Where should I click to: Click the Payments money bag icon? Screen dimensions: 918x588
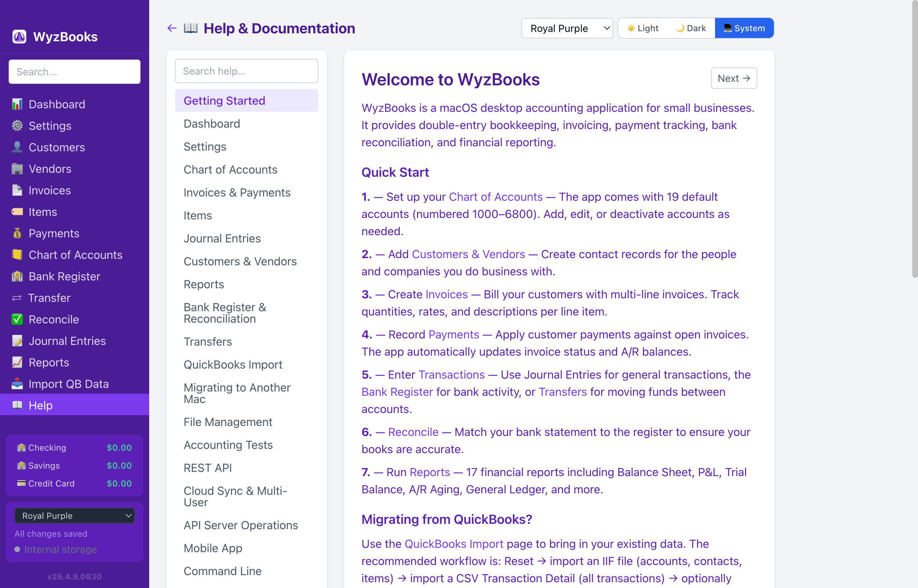click(17, 233)
